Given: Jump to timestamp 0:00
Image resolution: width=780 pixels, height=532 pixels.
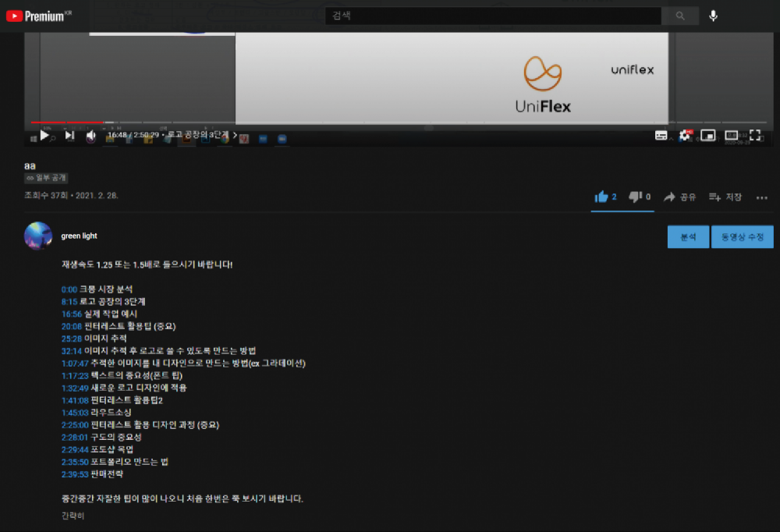Looking at the screenshot, I should tap(69, 289).
